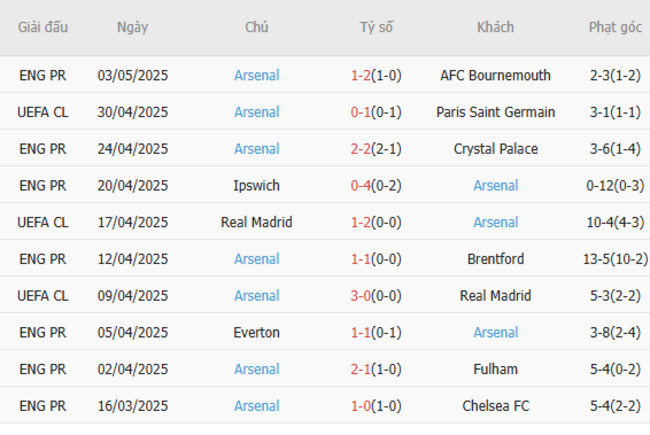The image size is (650, 435).
Task: Select the Paris Saint Germain team name
Action: pyautogui.click(x=496, y=112)
